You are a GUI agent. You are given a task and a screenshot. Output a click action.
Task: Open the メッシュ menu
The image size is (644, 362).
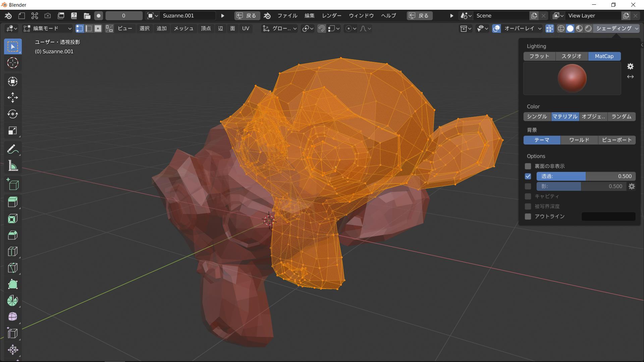pyautogui.click(x=183, y=28)
